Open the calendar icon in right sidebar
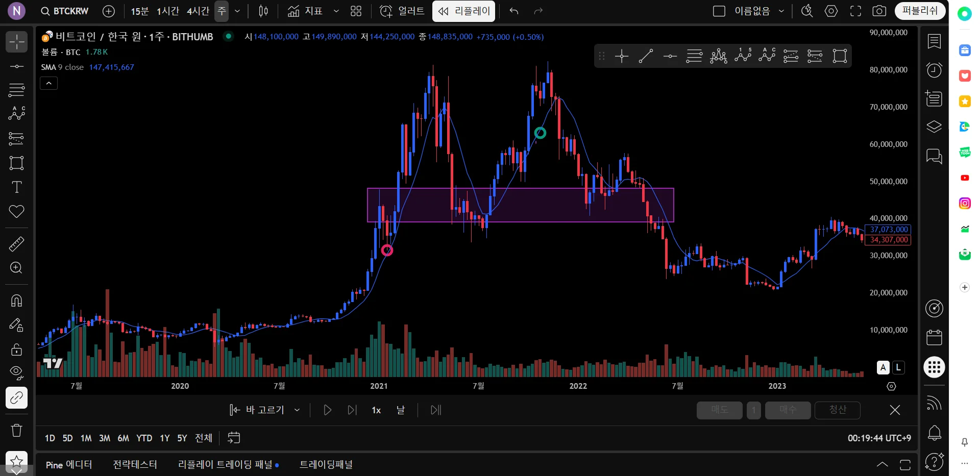 (x=934, y=337)
